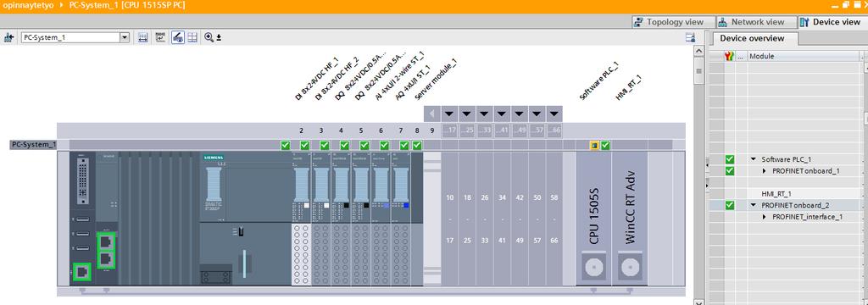
Task: Click the opinnaytetyo breadcrumb text
Action: pyautogui.click(x=28, y=5)
